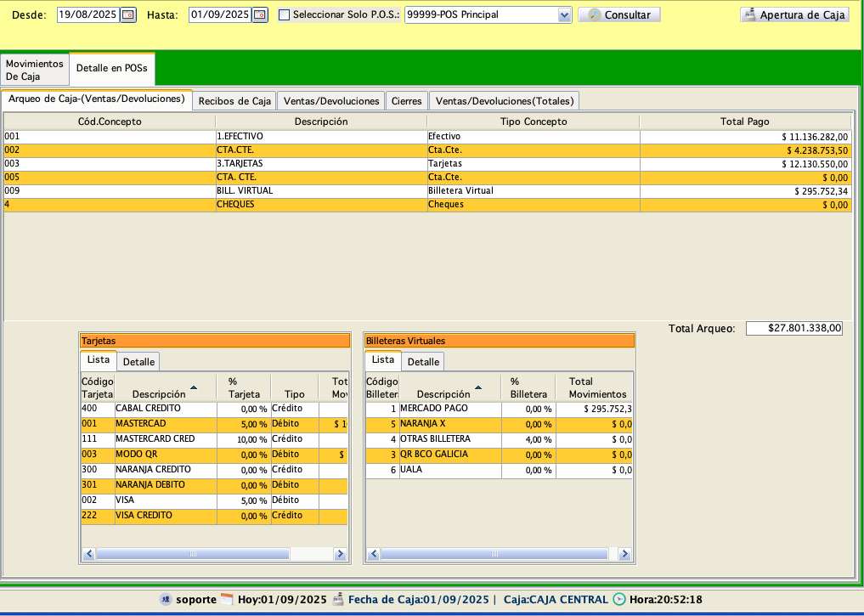Click the Total Arqueo amount field
864x616 pixels.
click(794, 328)
